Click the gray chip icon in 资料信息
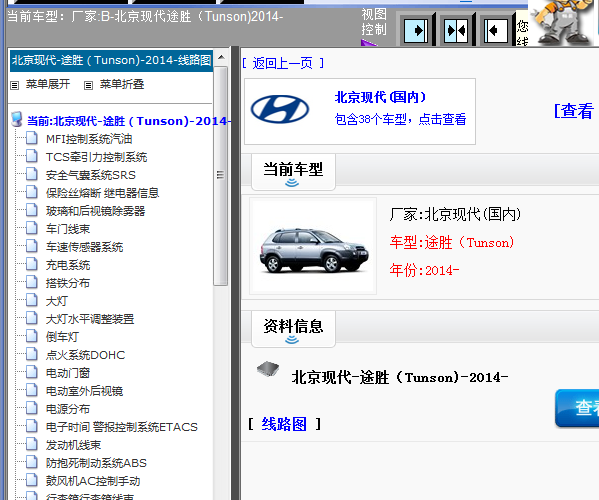The height and width of the screenshot is (500, 599). pyautogui.click(x=268, y=369)
